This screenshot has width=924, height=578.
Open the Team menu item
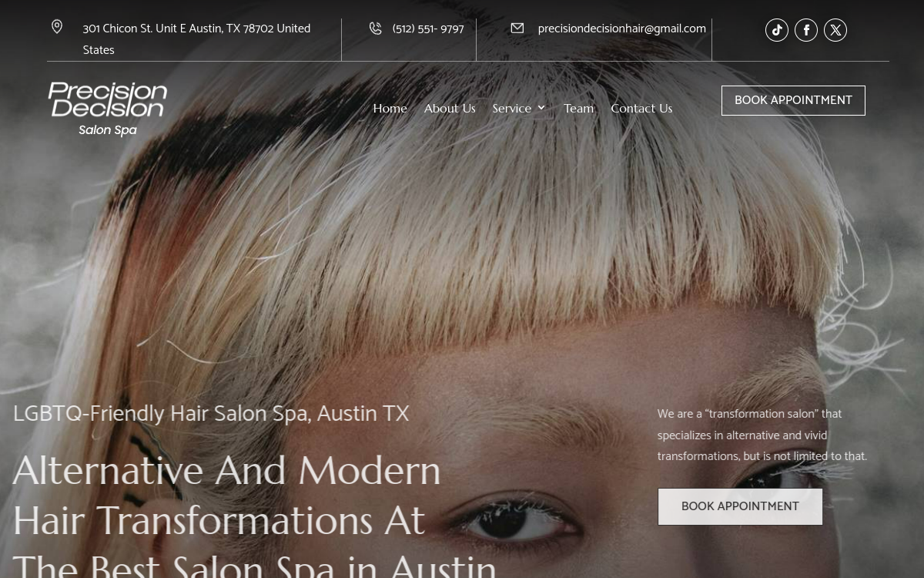pos(579,109)
